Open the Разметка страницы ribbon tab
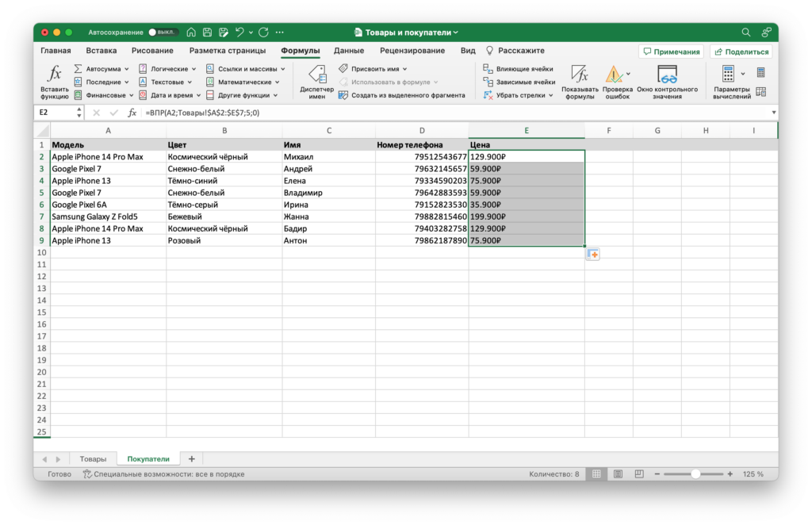 coord(228,51)
